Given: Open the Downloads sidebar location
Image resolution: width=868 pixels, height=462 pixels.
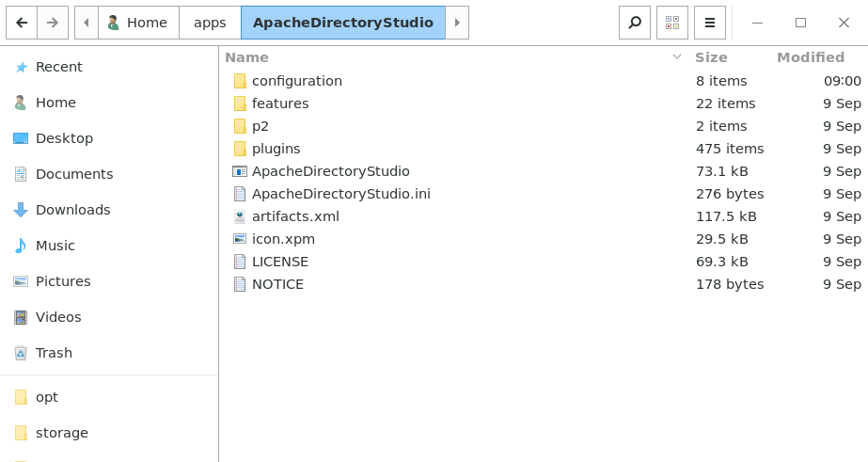Looking at the screenshot, I should tap(109, 210).
